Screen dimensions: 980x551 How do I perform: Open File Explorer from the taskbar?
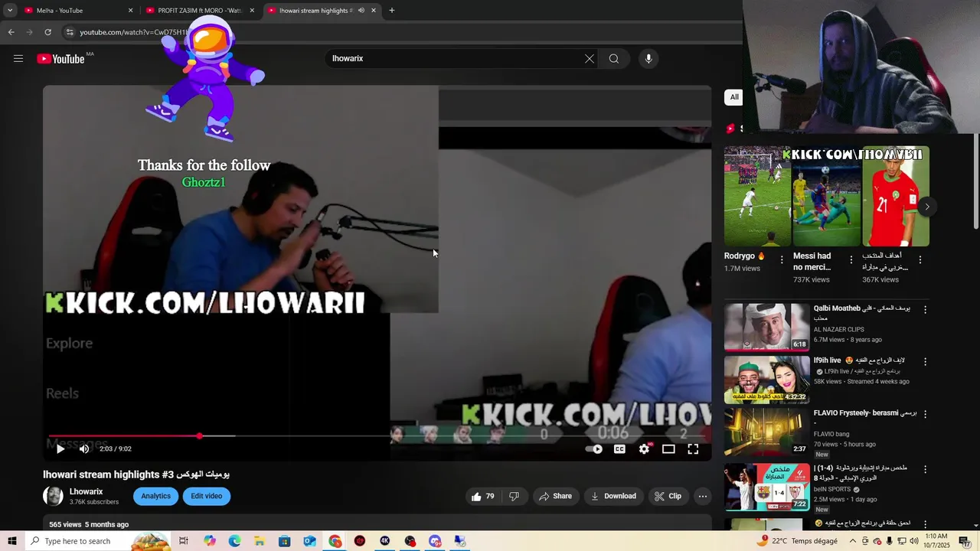pyautogui.click(x=260, y=541)
